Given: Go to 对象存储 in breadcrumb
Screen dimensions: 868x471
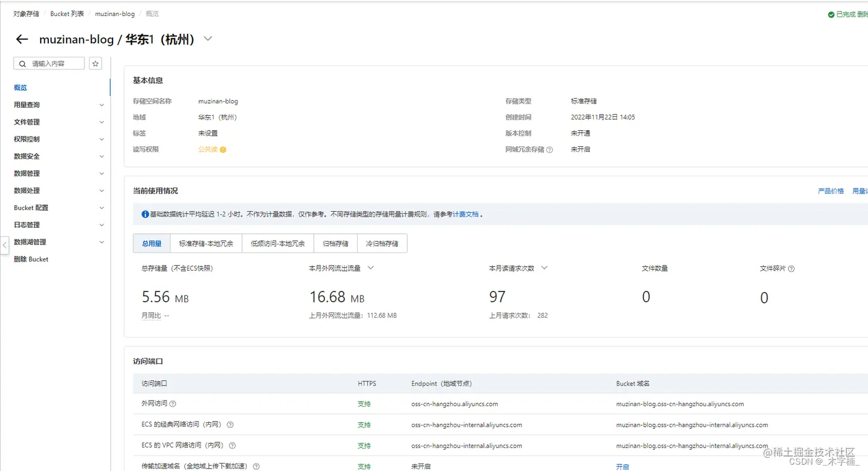Looking at the screenshot, I should click(26, 14).
